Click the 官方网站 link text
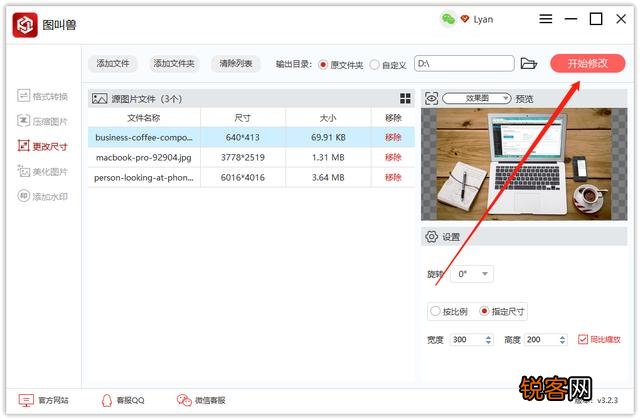 click(53, 400)
